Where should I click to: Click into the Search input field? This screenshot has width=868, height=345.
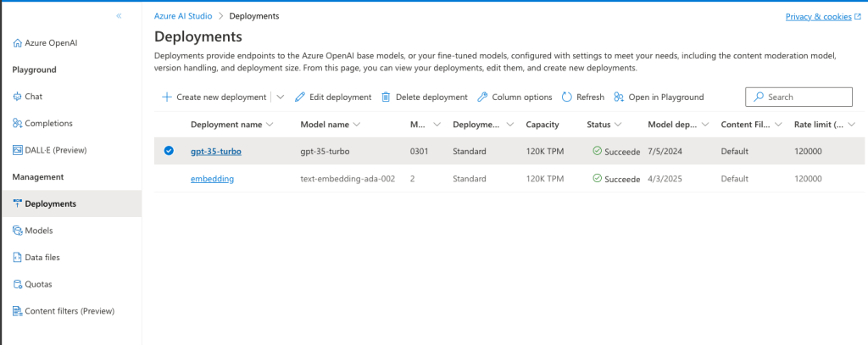pyautogui.click(x=805, y=97)
